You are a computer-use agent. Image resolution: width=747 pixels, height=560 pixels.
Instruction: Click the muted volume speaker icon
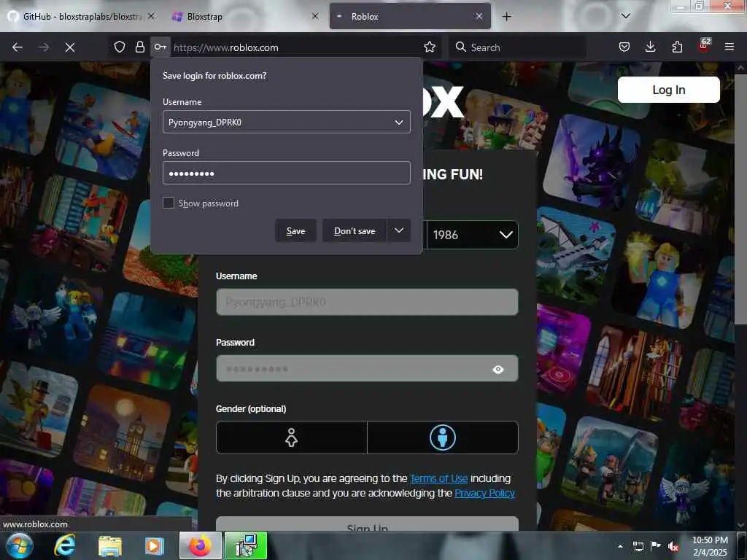click(x=673, y=547)
